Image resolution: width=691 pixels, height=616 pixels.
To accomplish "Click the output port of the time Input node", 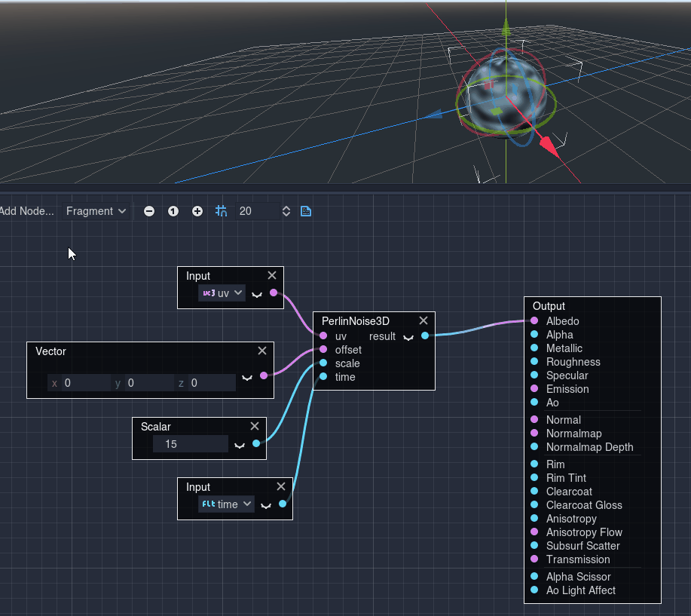I will pyautogui.click(x=283, y=503).
